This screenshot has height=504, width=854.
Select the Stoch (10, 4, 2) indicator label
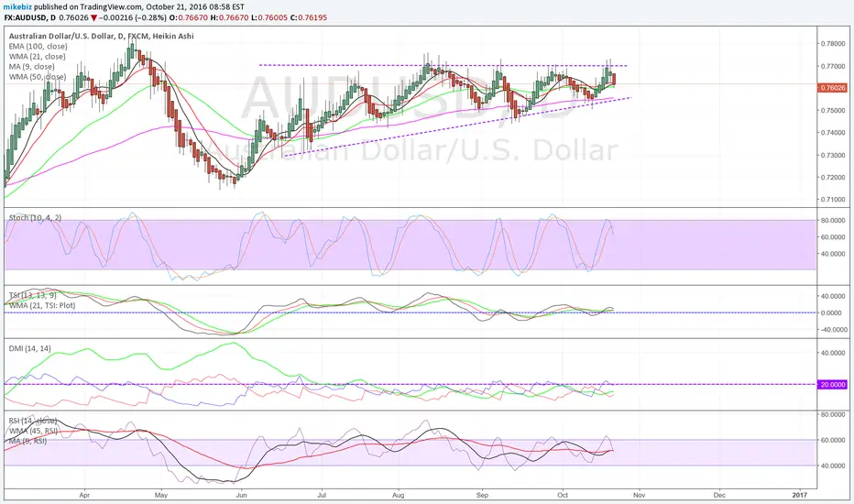35,217
